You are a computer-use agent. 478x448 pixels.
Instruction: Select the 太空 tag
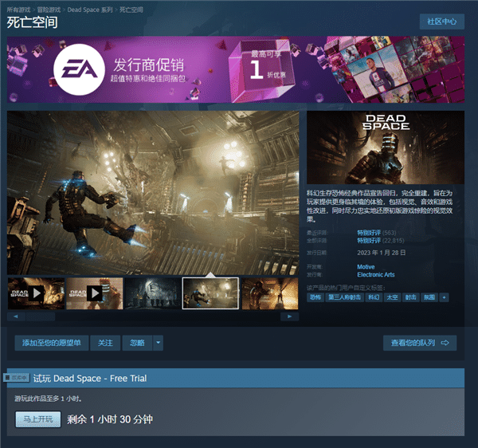(392, 297)
